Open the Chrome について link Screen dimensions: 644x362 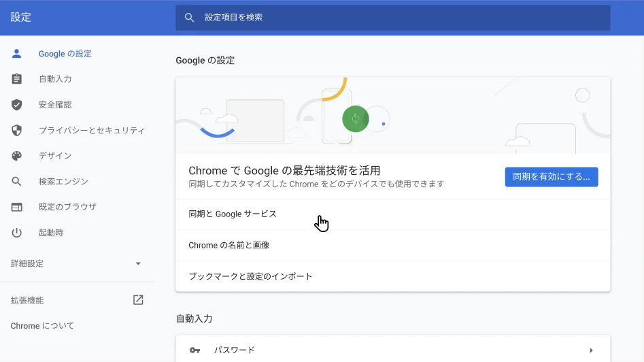pyautogui.click(x=42, y=326)
